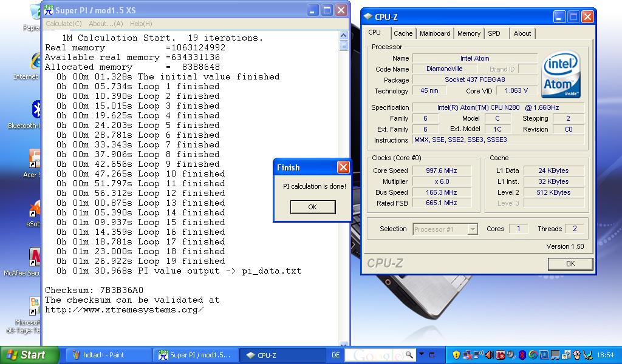Click the Rated FSB value 665.1 MHz
This screenshot has height=364, width=622.
(442, 203)
